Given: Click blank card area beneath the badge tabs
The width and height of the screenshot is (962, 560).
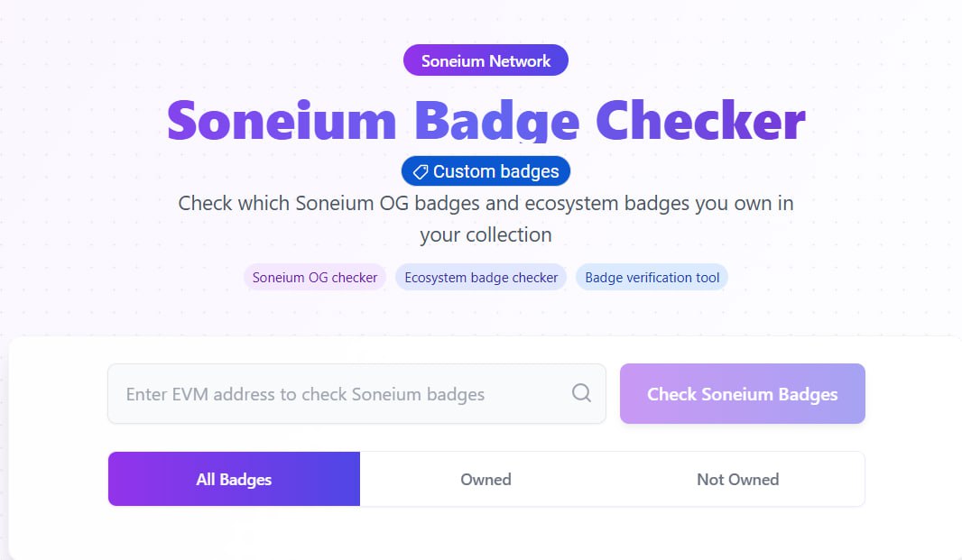Looking at the screenshot, I should coord(486,532).
